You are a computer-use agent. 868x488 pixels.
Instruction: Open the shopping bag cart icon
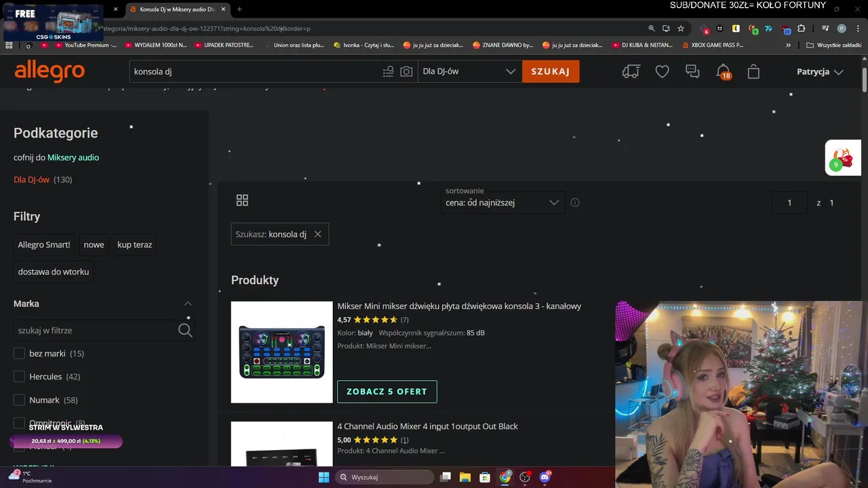pos(753,71)
